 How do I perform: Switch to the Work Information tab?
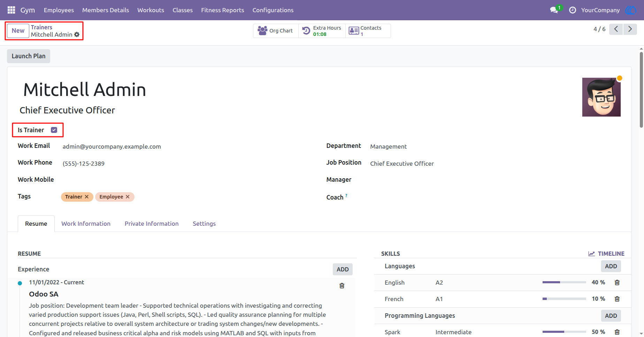tap(86, 224)
